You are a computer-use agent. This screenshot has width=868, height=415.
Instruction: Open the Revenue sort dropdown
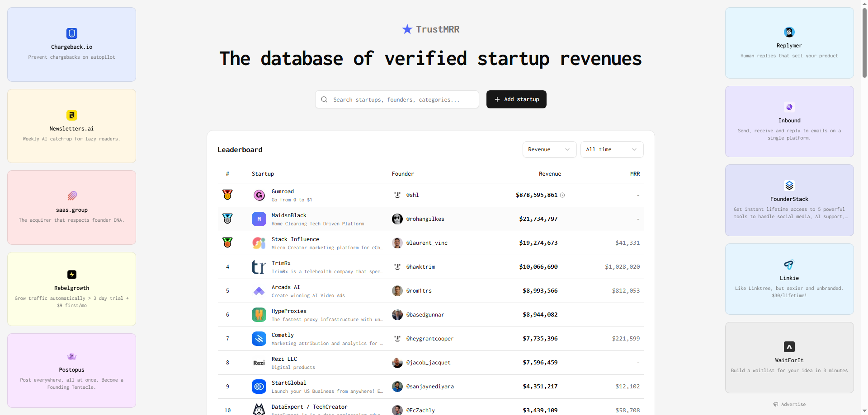[x=549, y=149]
